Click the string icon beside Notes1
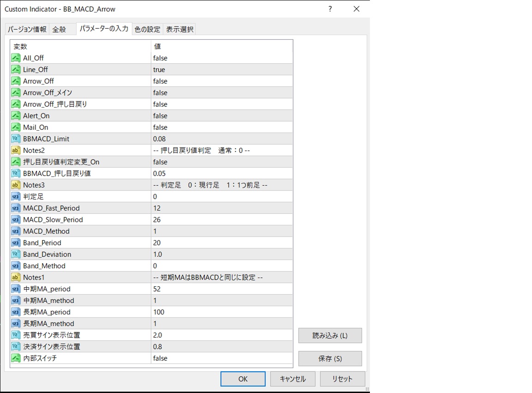 [x=16, y=277]
